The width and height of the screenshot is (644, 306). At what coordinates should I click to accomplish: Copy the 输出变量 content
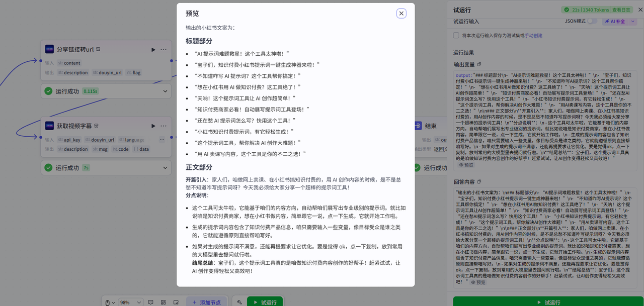(479, 64)
